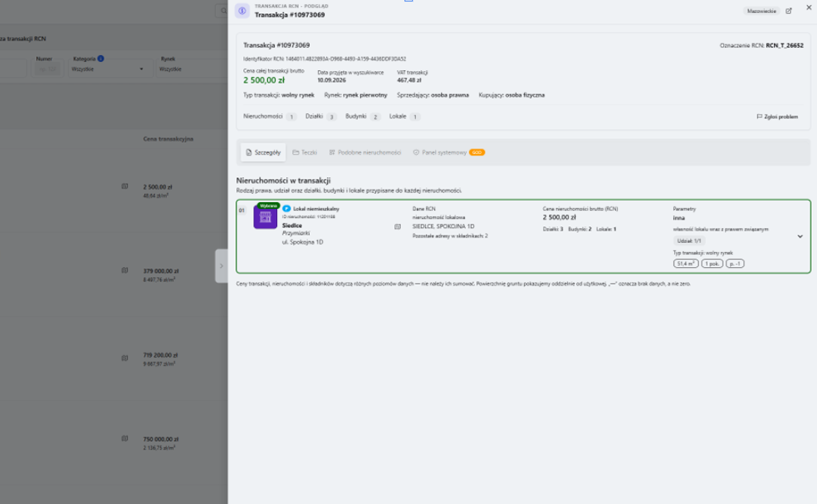Open the Rynek dropdown in the background list
The width and height of the screenshot is (817, 504).
tap(191, 69)
